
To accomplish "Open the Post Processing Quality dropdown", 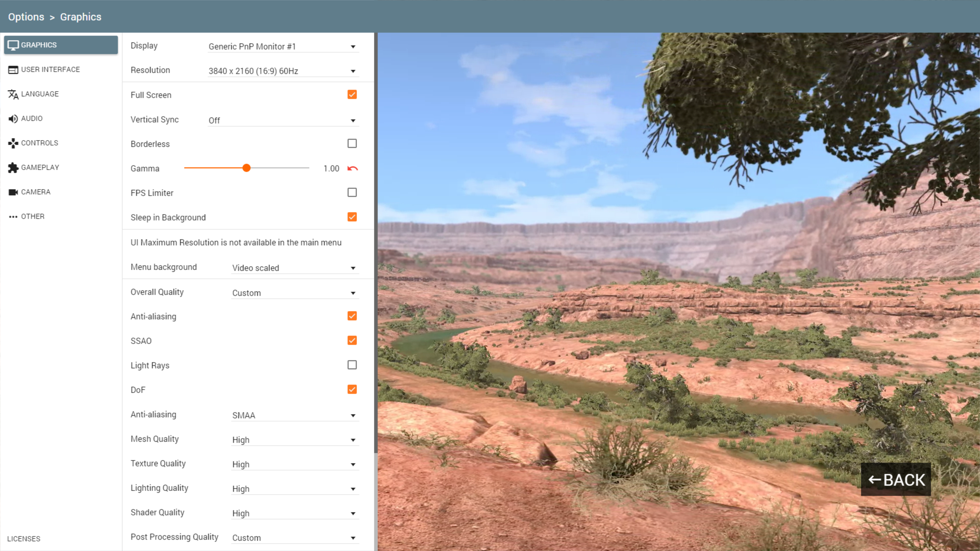I will point(295,538).
